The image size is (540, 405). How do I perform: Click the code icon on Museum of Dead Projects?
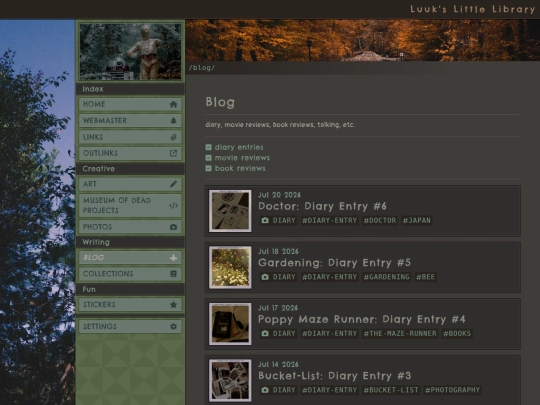tap(173, 206)
